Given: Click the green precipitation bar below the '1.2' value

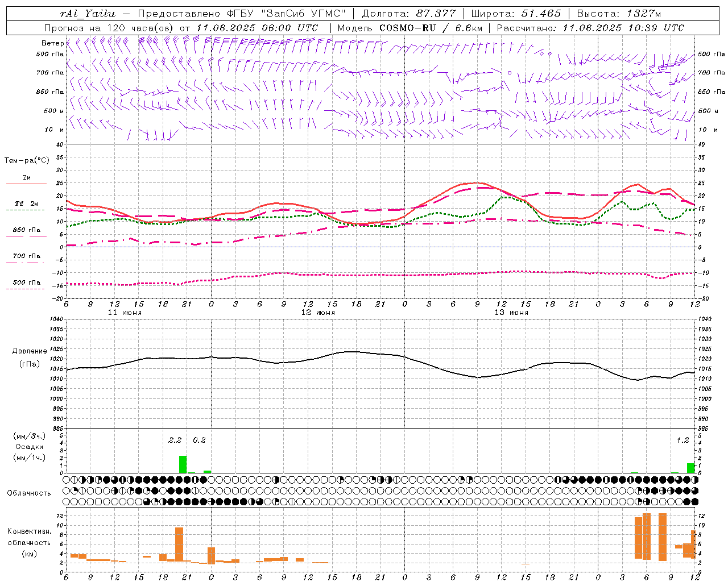Looking at the screenshot, I should (x=690, y=468).
